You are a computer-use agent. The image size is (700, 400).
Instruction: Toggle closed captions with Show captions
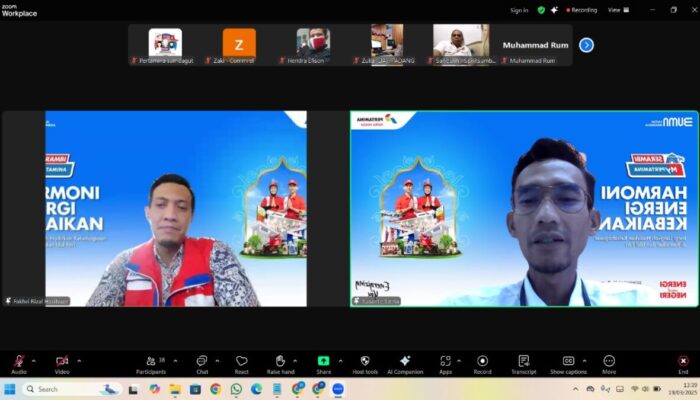tap(568, 361)
